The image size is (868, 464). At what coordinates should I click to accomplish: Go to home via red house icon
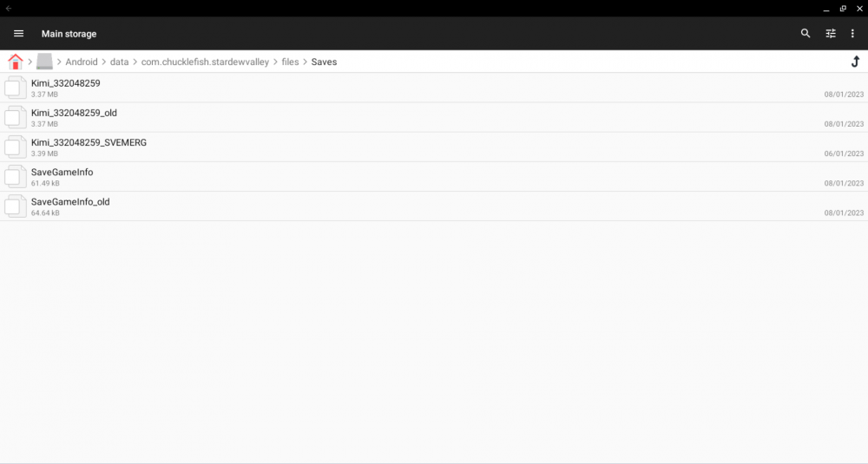(x=16, y=62)
